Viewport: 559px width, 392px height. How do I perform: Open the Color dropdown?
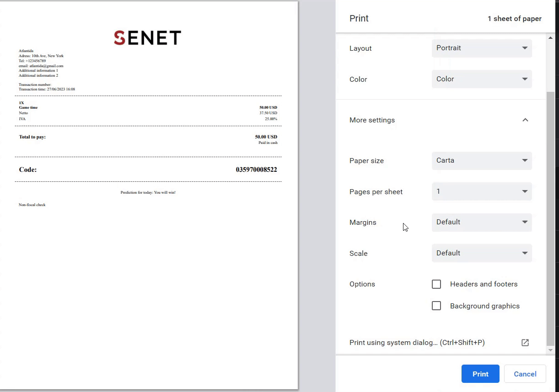tap(481, 79)
